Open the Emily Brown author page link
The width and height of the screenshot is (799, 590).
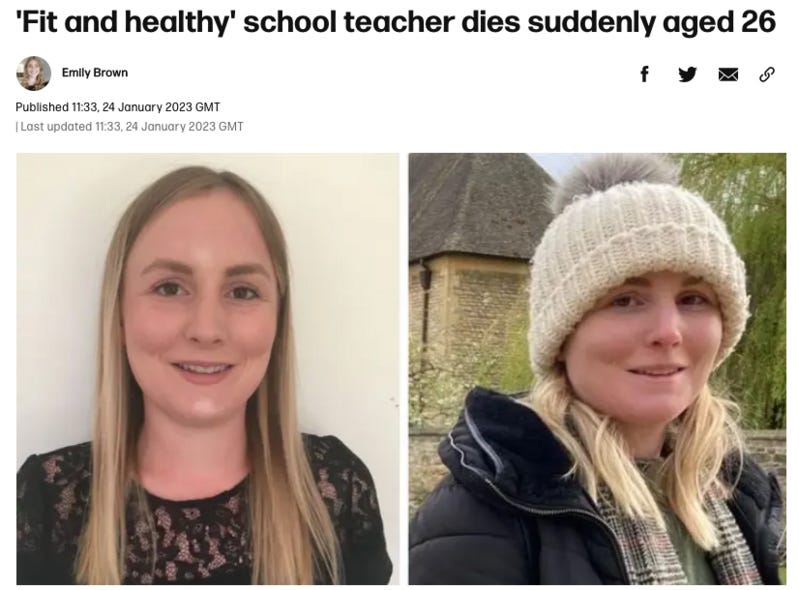coord(95,73)
